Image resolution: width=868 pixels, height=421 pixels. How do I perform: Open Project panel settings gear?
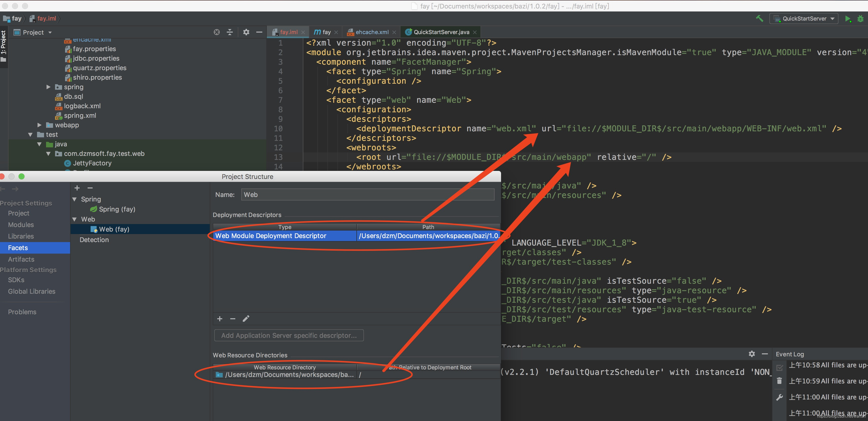[x=246, y=32]
